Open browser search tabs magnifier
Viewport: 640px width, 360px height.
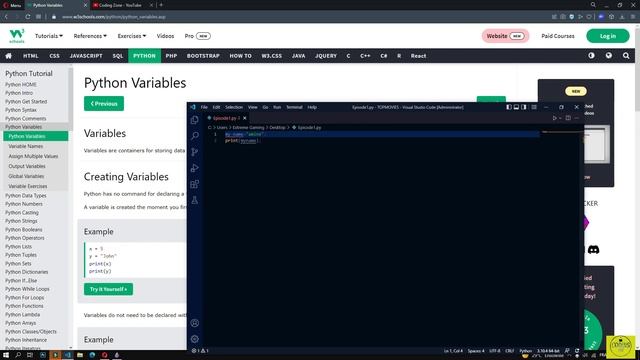point(593,5)
